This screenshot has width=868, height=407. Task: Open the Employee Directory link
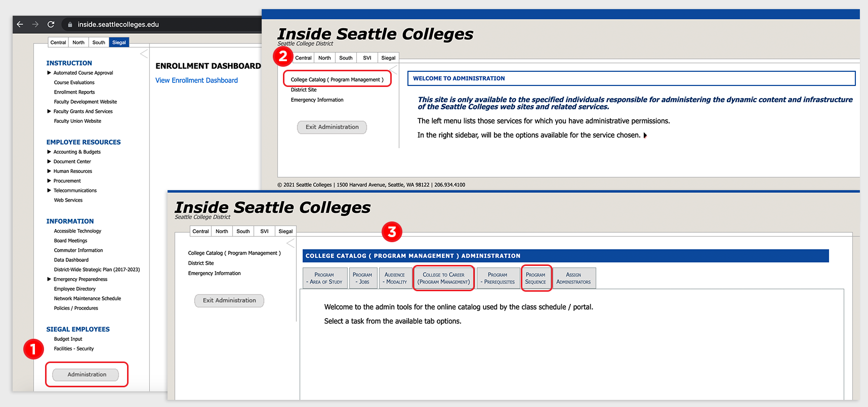tap(75, 289)
